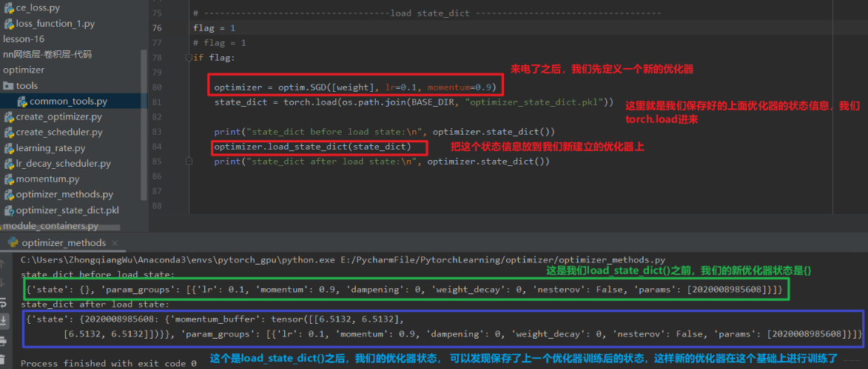Click line number 84 in the gutter
This screenshot has width=868, height=369.
tap(157, 146)
